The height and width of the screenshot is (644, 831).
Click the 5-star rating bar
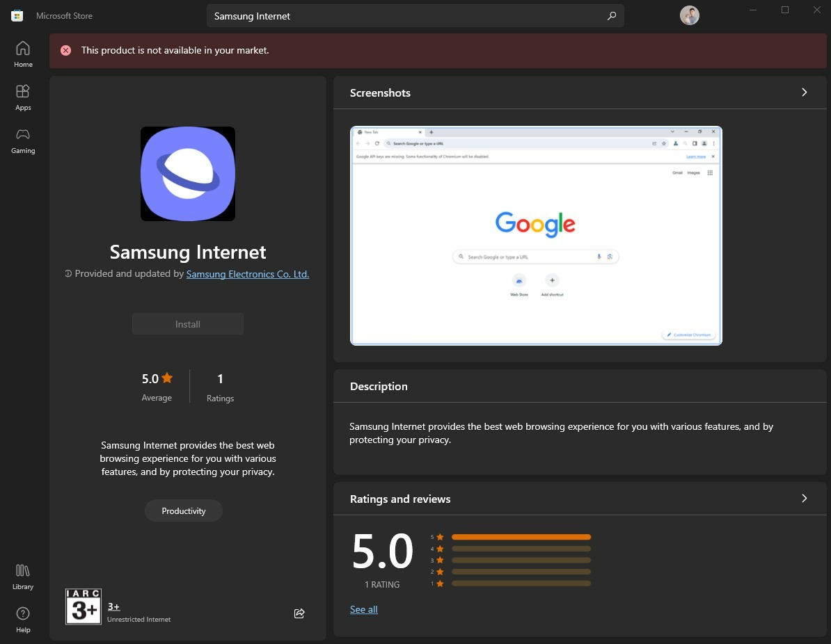click(521, 537)
